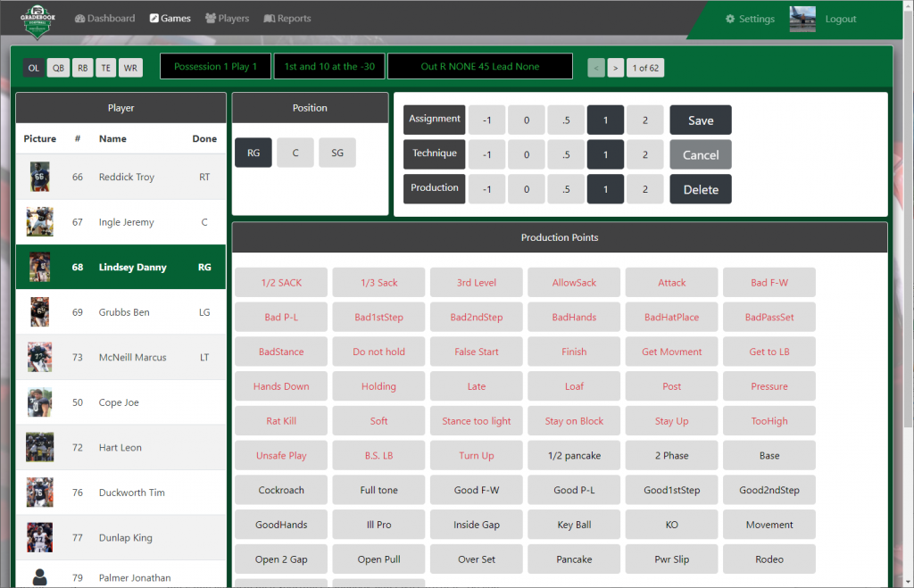This screenshot has width=914, height=588.
Task: Click the user avatar picture
Action: 802,20
